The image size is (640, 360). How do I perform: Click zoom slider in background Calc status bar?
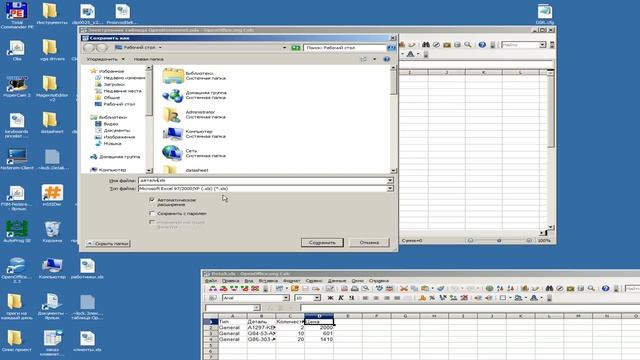pos(499,240)
